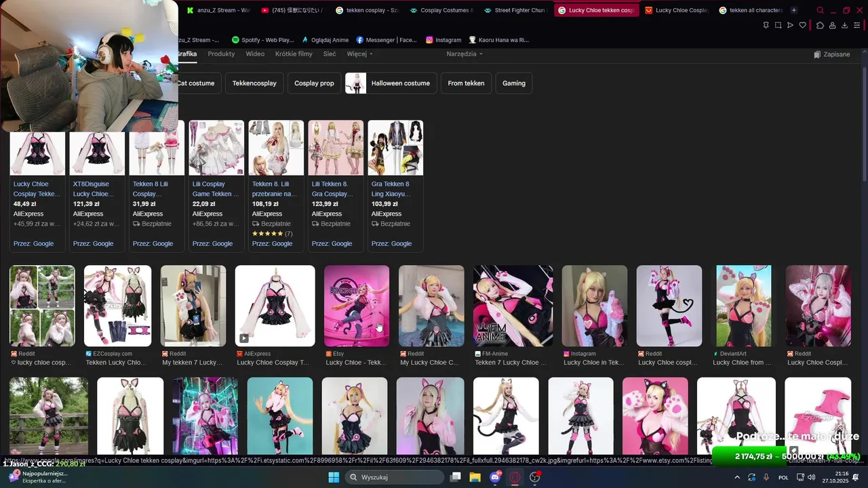Expand the Więcej dropdown
This screenshot has width=868, height=488.
pos(359,54)
